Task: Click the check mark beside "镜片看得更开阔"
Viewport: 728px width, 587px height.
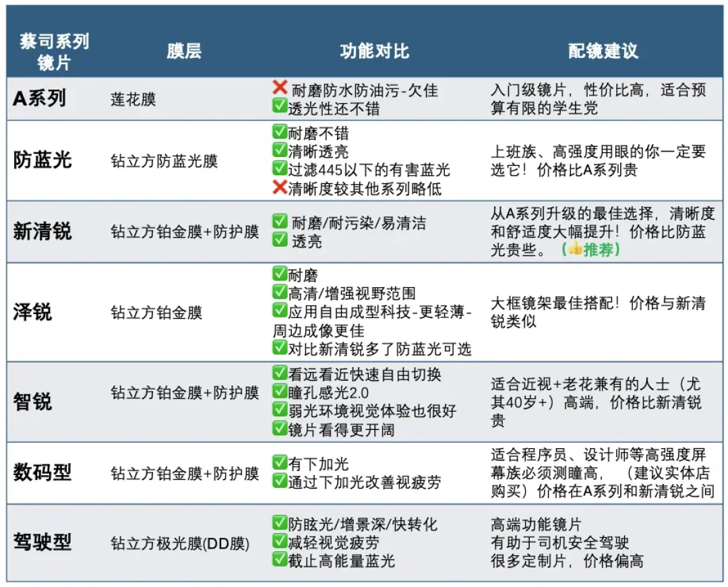Action: (x=280, y=427)
